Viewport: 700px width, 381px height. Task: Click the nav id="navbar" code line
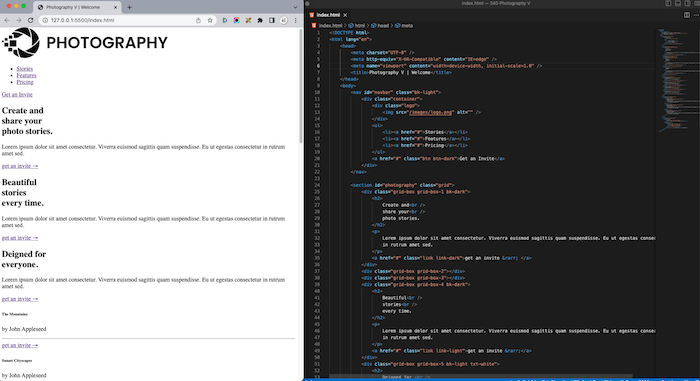(396, 92)
